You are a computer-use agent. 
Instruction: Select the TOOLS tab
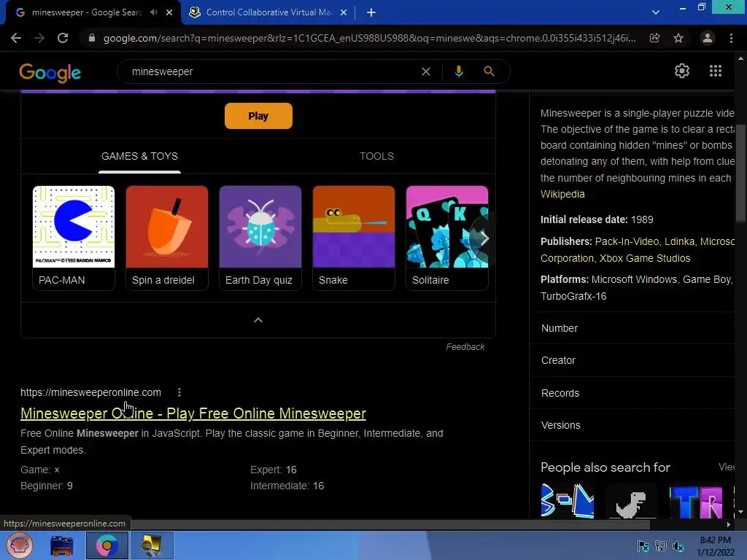click(377, 156)
